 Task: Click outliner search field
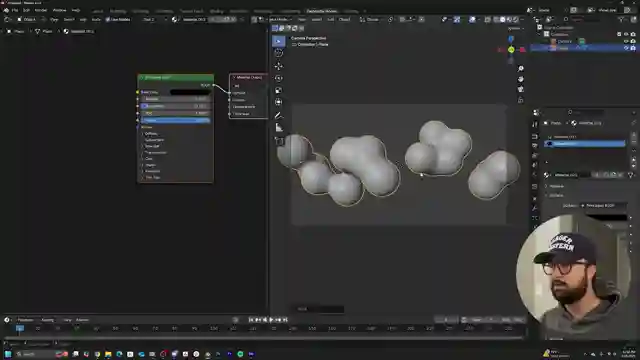pyautogui.click(x=582, y=19)
